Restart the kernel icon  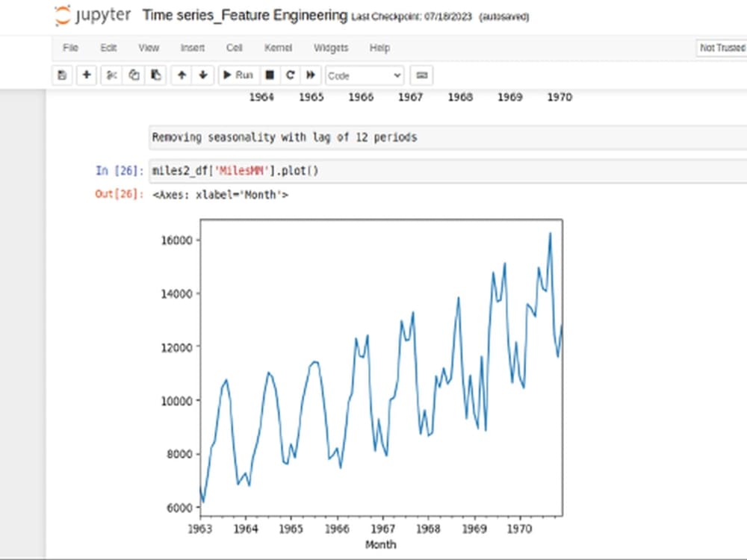coord(290,75)
